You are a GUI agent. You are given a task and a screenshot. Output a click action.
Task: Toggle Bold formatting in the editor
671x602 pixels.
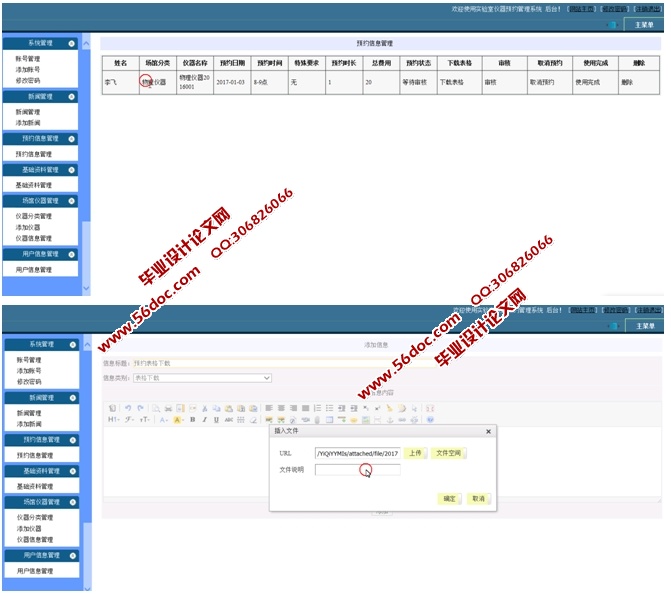tap(193, 420)
